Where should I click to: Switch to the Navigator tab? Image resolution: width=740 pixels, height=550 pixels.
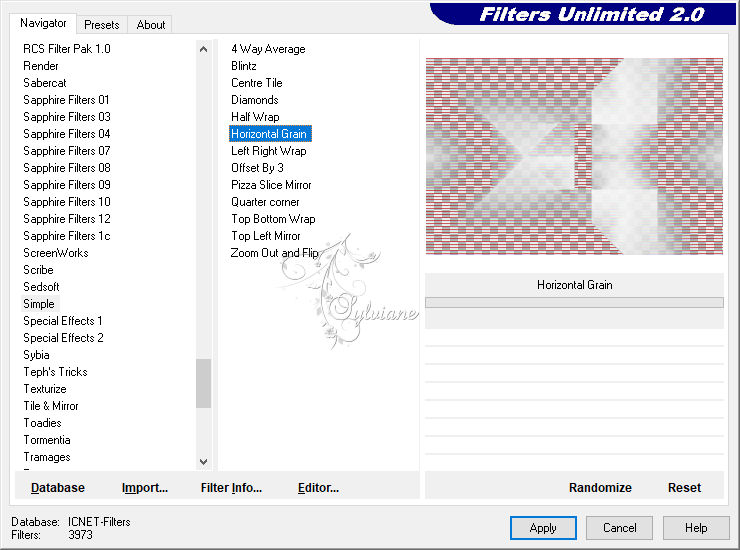point(43,23)
